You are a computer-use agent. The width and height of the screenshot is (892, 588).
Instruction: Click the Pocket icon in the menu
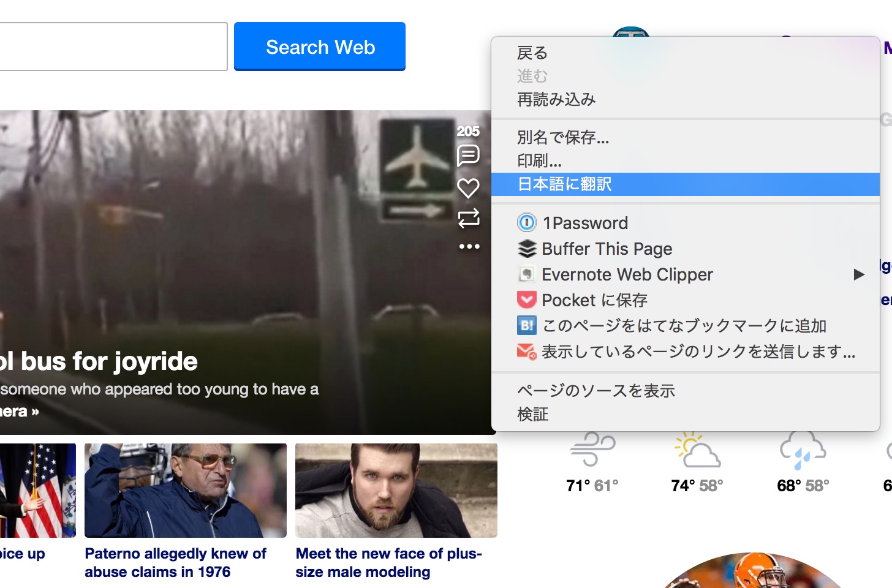click(526, 300)
